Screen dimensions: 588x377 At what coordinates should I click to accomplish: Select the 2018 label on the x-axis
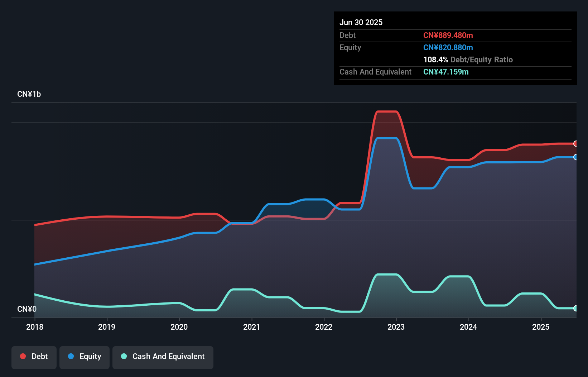tap(34, 327)
